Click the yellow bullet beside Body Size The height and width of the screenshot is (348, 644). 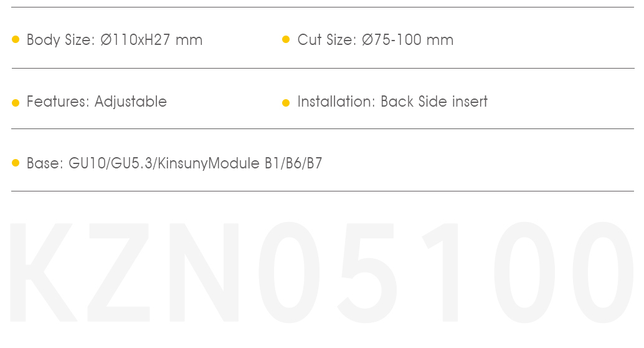click(x=16, y=39)
